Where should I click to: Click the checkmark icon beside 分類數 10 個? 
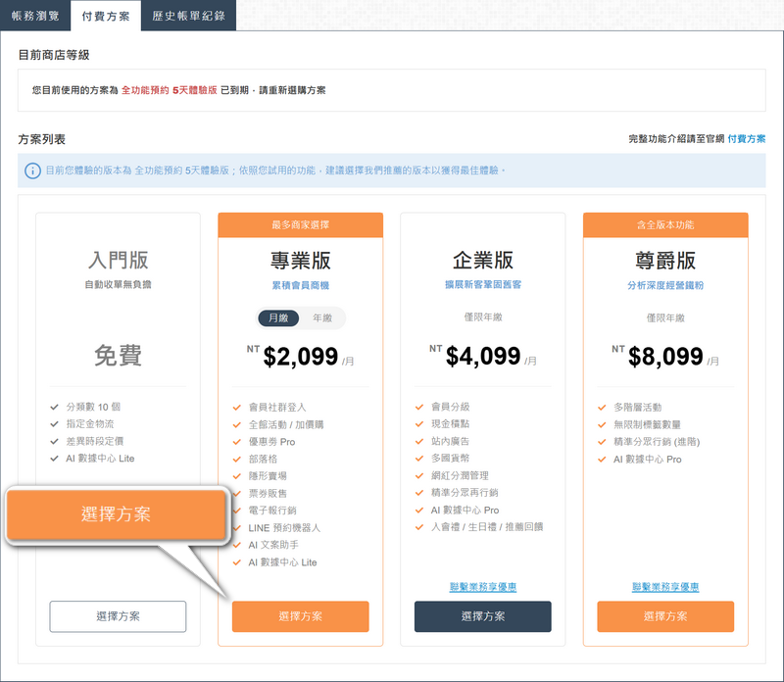click(55, 407)
